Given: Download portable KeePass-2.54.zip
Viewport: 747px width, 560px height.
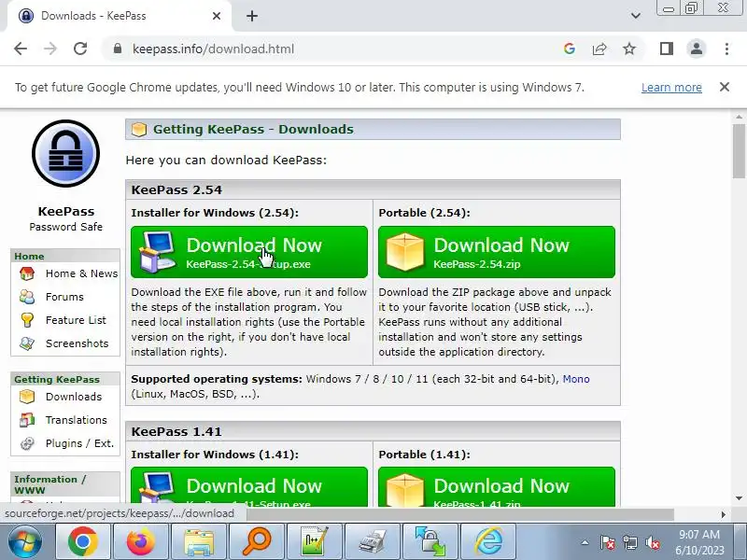Looking at the screenshot, I should 497,252.
